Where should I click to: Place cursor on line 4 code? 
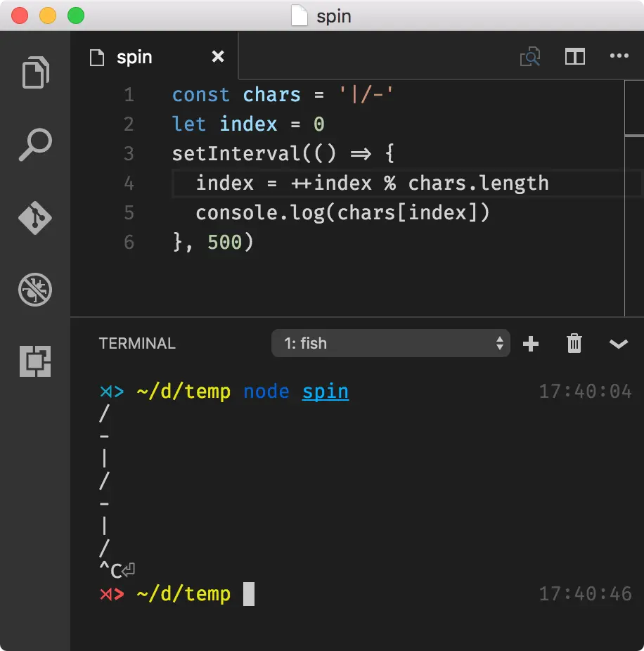[x=372, y=183]
